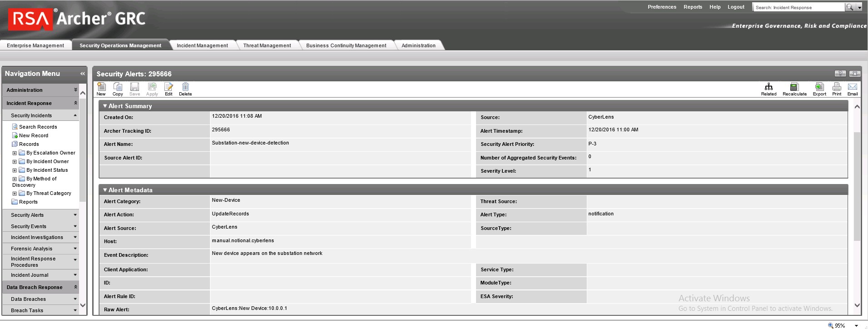Collapse the Alert Summary section
The width and height of the screenshot is (868, 329).
click(105, 106)
